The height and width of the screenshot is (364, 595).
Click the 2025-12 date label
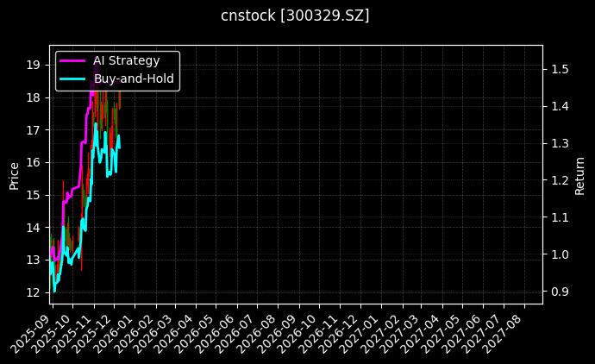(x=91, y=334)
